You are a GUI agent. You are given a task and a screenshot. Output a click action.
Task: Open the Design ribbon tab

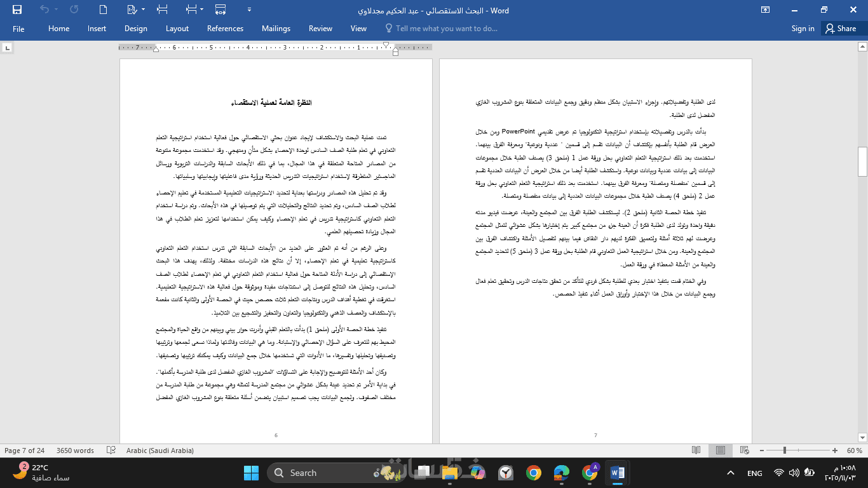[136, 29]
